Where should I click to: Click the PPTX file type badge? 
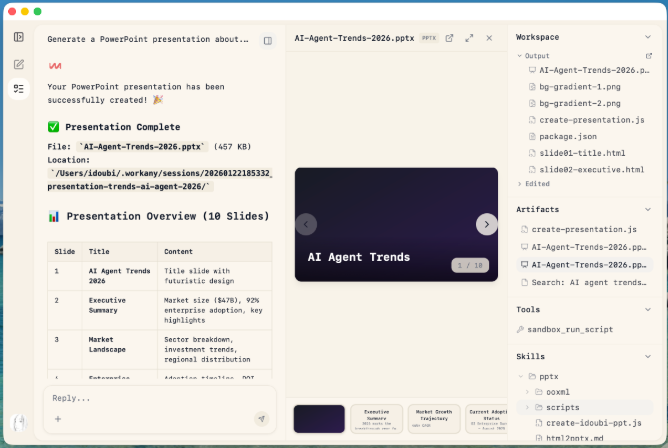coord(429,38)
